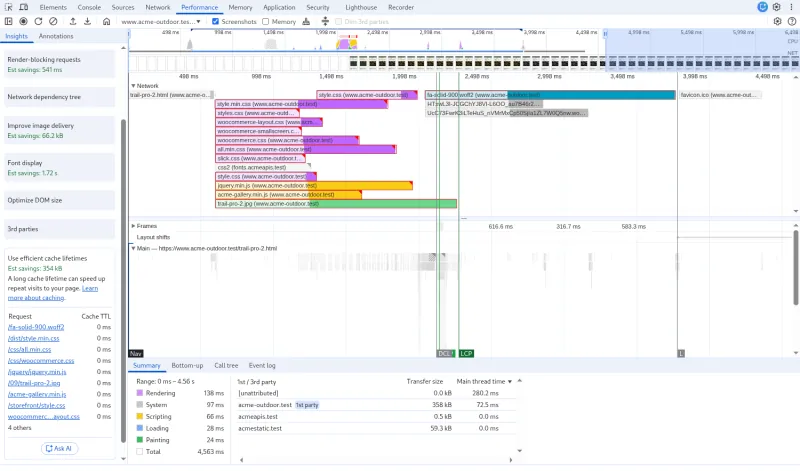Viewport: 800px width, 471px height.
Task: Open the Bottom-up tab
Action: pyautogui.click(x=187, y=365)
